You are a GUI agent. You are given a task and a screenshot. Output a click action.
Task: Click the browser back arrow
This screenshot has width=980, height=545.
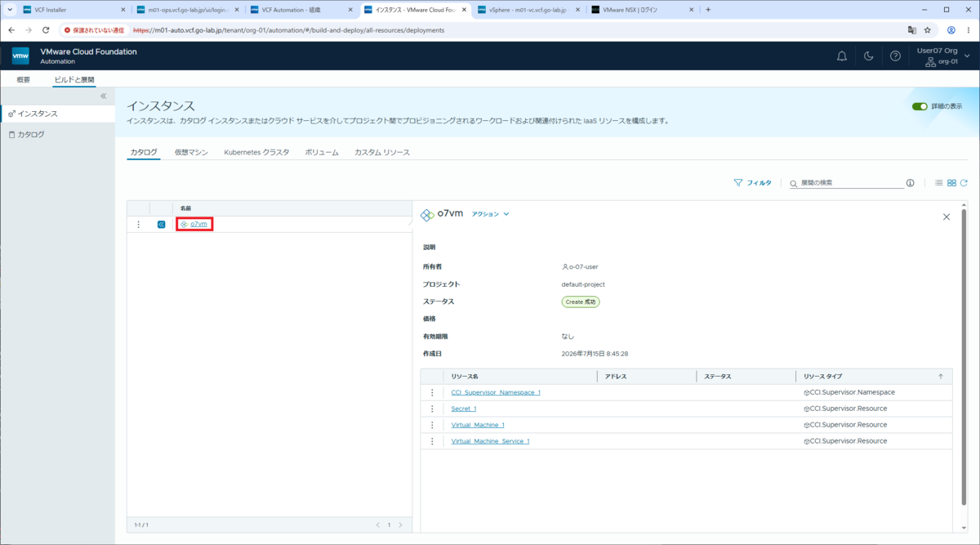coord(11,30)
